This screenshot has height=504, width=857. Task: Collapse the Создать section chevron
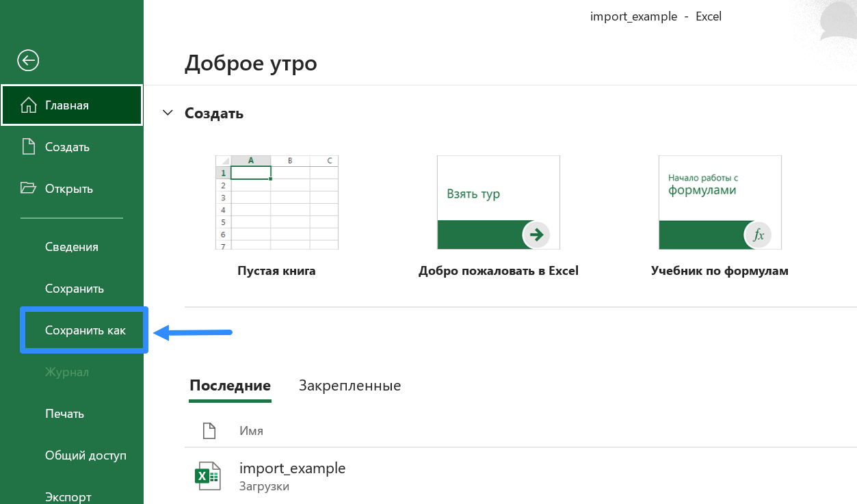[168, 113]
